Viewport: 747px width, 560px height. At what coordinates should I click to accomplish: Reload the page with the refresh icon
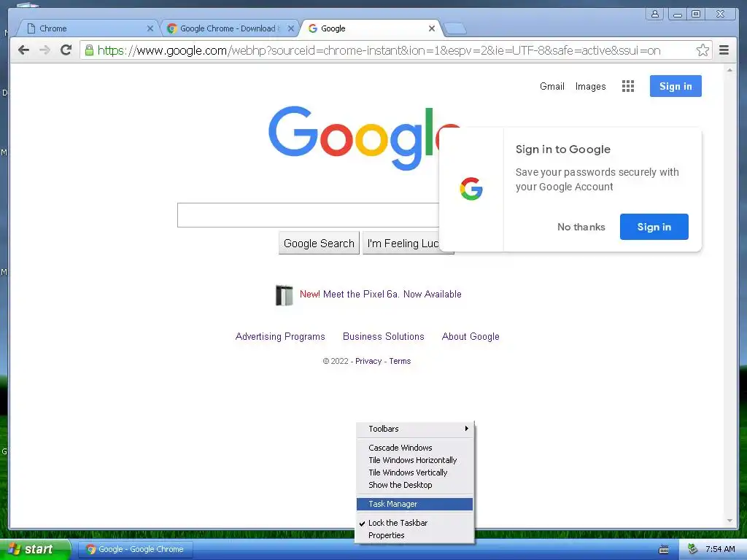click(66, 50)
